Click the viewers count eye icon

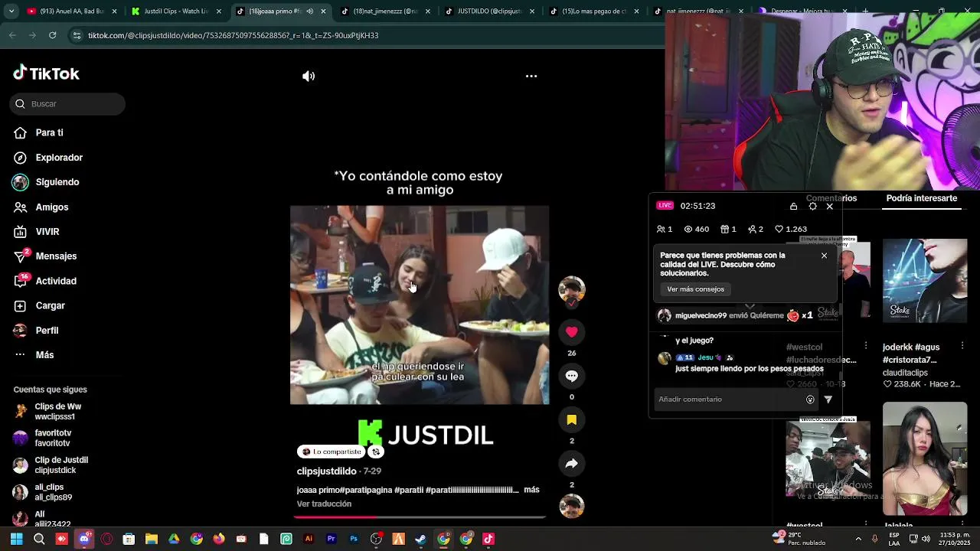pos(688,229)
